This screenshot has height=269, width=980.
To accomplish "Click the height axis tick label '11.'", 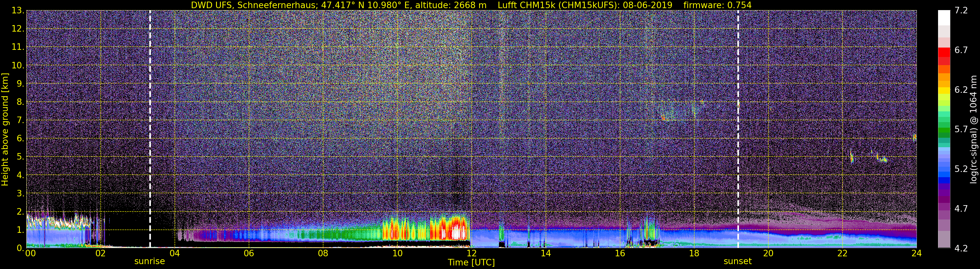I will click(18, 47).
